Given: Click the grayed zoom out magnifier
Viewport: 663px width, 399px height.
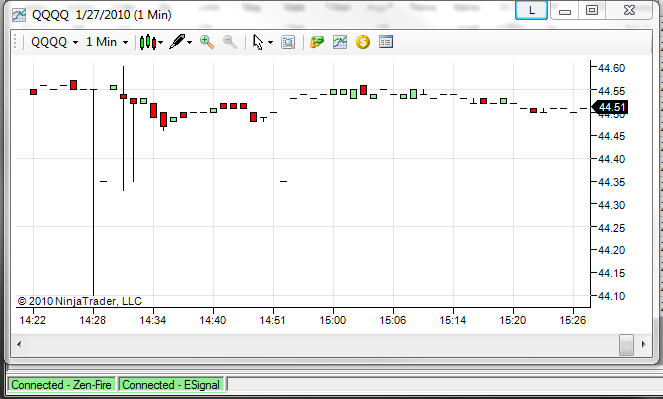Looking at the screenshot, I should click(x=230, y=42).
